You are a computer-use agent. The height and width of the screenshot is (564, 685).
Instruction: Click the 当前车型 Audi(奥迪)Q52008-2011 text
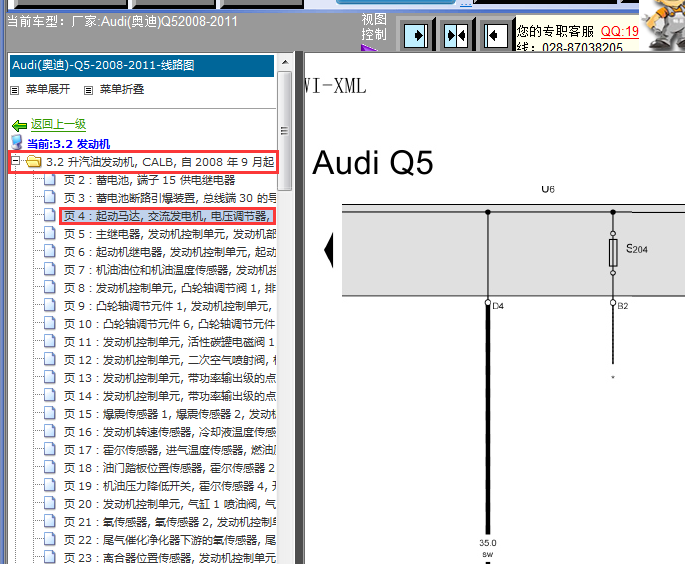122,21
